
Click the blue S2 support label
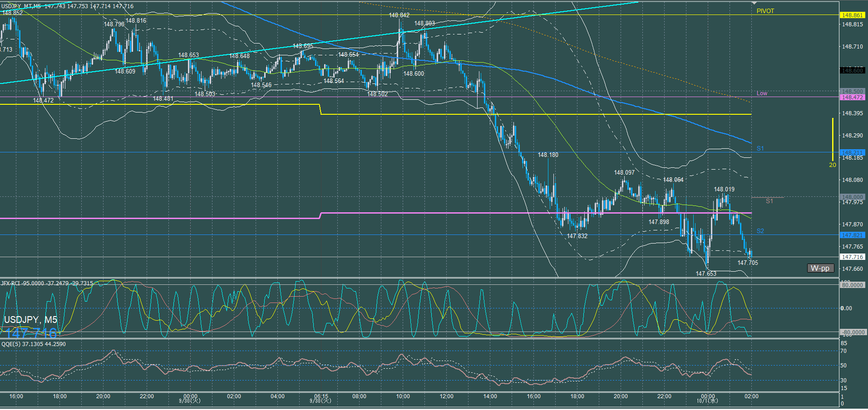point(760,231)
